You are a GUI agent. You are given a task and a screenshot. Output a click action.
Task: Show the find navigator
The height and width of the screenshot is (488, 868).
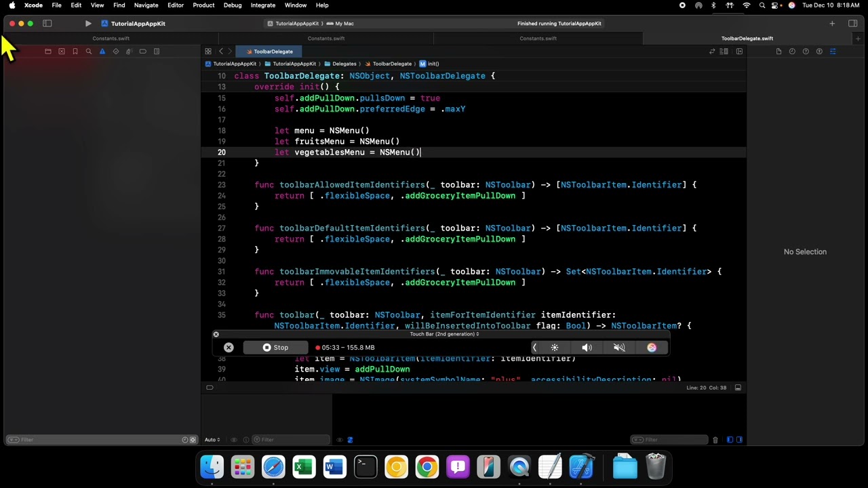tap(88, 52)
